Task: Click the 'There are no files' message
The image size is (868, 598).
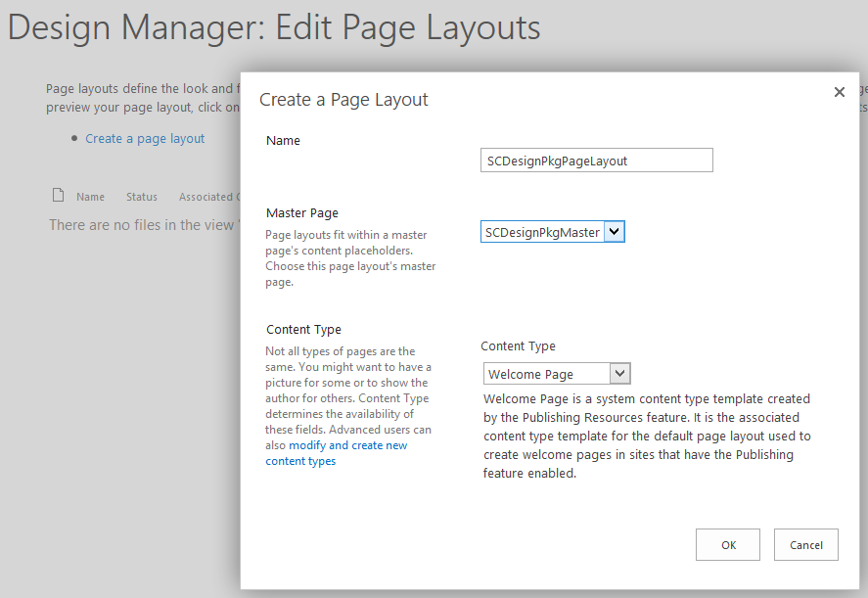Action: click(x=142, y=225)
